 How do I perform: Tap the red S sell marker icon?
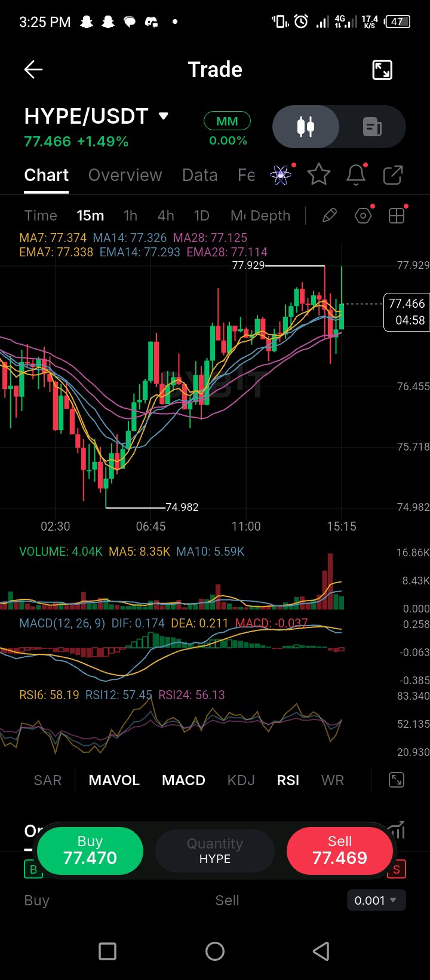coord(397,869)
